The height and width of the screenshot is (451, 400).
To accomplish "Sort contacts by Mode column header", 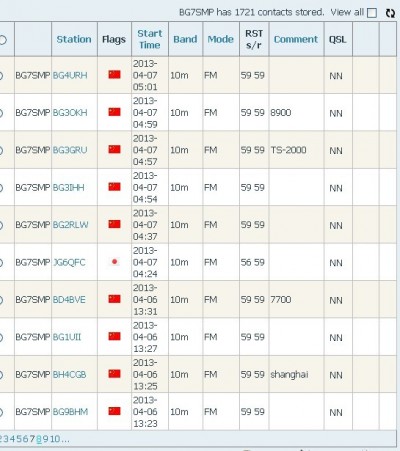I will 220,39.
